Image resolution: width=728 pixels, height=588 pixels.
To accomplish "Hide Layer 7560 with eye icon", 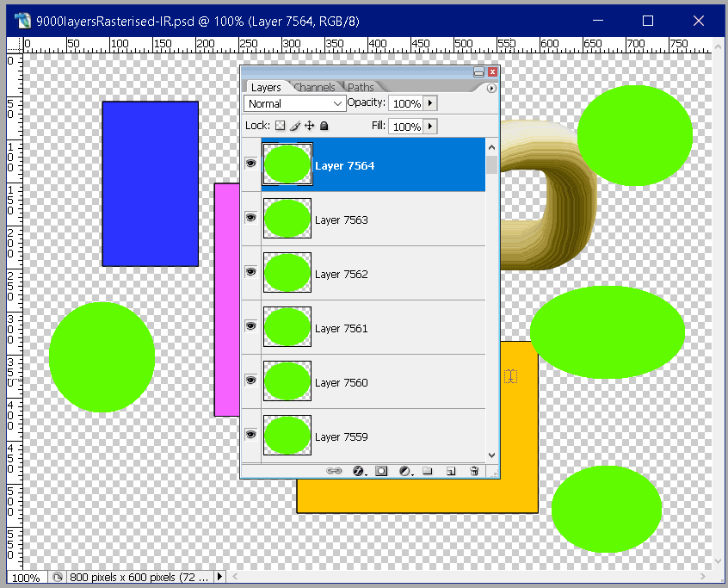I will pos(250,381).
